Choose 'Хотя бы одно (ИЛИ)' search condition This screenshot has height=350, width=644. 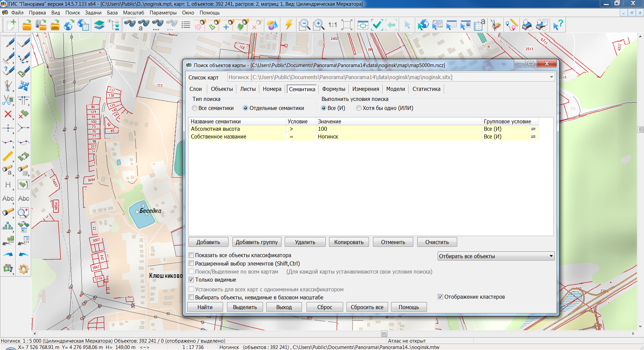359,108
